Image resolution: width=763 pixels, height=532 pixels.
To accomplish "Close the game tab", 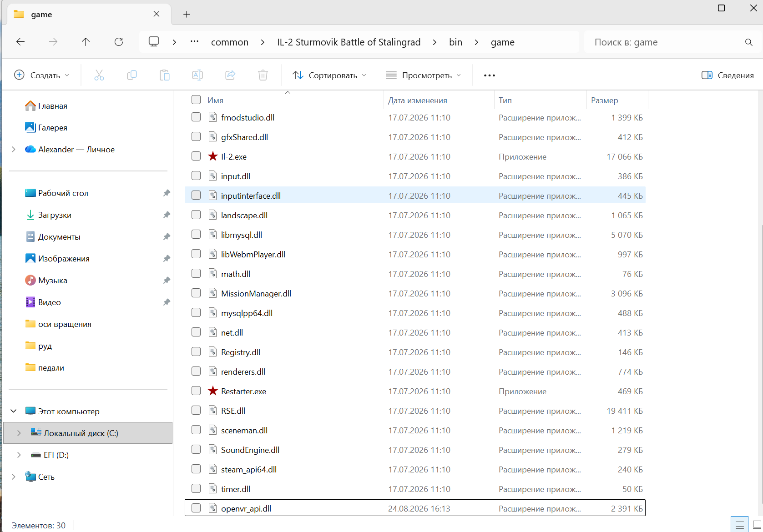I will tap(157, 14).
